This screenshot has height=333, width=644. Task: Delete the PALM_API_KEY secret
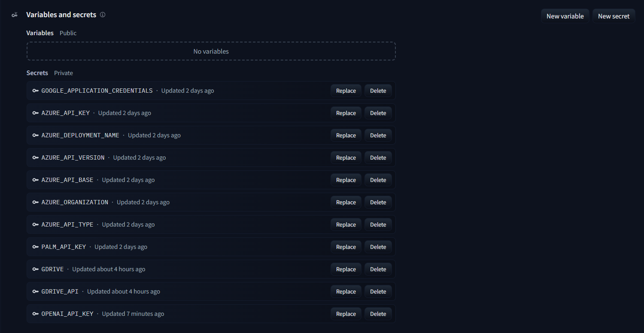378,247
